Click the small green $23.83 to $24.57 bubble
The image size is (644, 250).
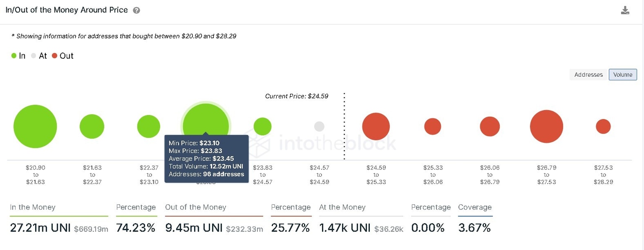[262, 126]
